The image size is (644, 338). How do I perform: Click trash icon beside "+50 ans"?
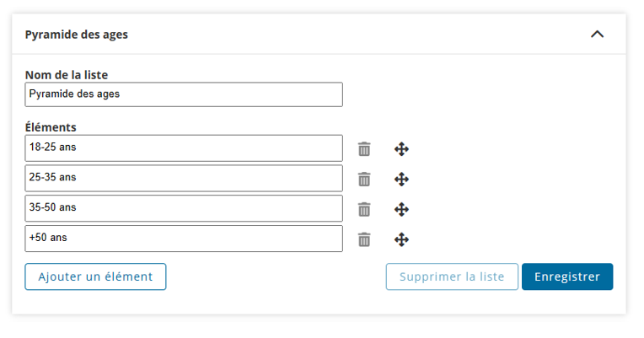tap(364, 239)
